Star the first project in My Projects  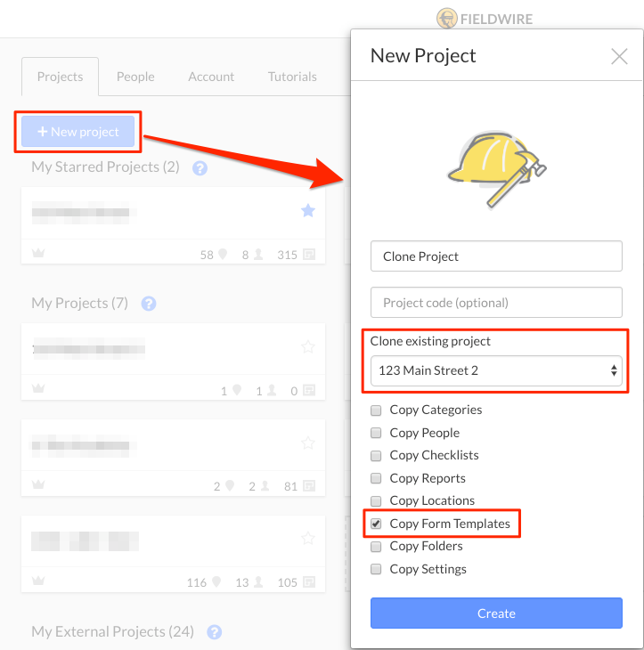307,346
